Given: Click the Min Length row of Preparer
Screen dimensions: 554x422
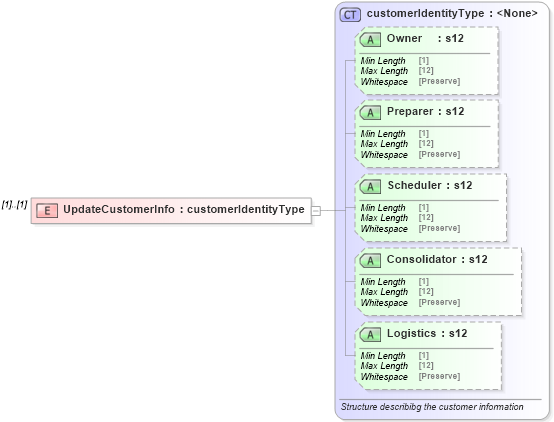Looking at the screenshot, I should pyautogui.click(x=395, y=134).
